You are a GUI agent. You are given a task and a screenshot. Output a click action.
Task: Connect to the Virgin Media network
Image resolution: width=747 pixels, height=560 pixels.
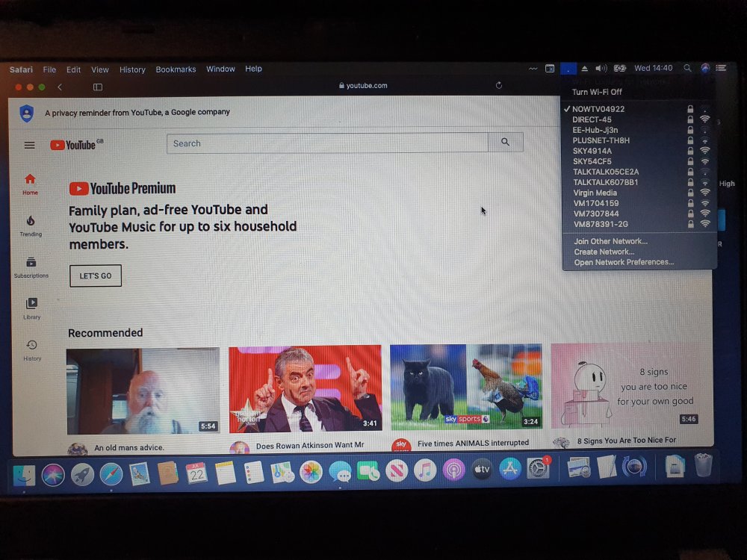click(639, 193)
